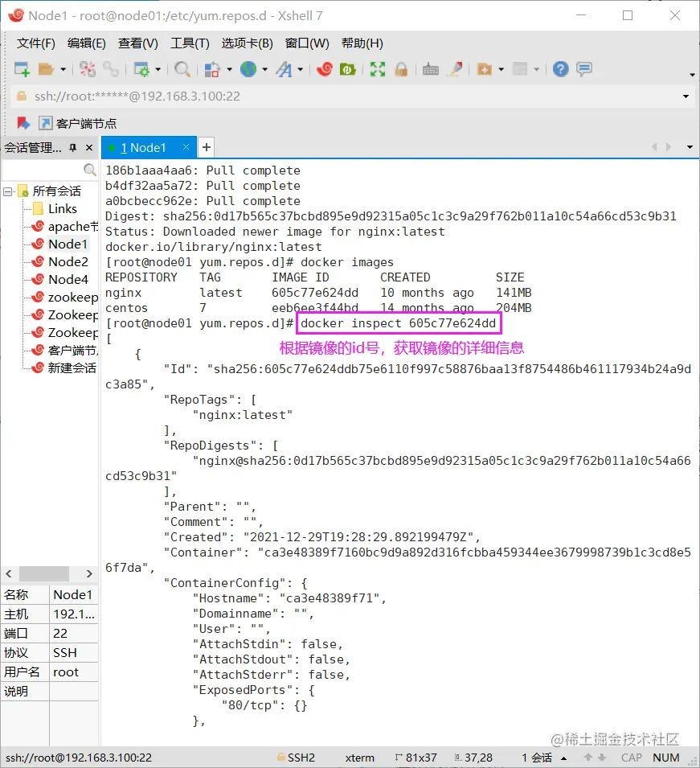This screenshot has width=700, height=768.
Task: Open the 窗口(W) menu
Action: [308, 43]
